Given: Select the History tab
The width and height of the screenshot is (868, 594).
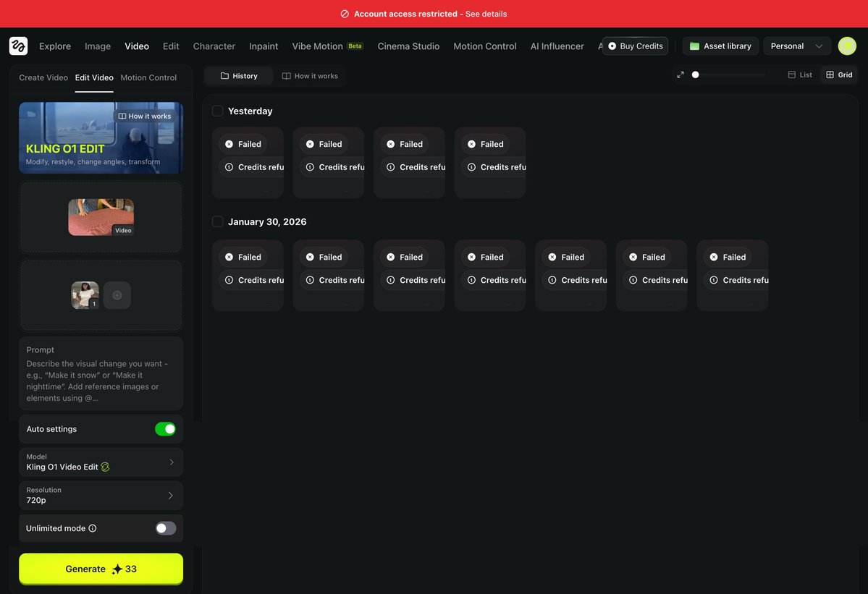Looking at the screenshot, I should tap(239, 76).
